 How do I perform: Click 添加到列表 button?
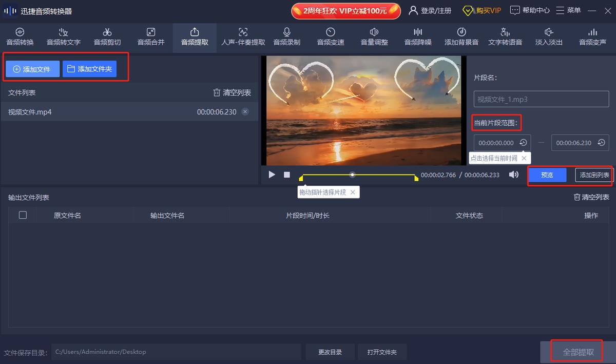pos(594,175)
